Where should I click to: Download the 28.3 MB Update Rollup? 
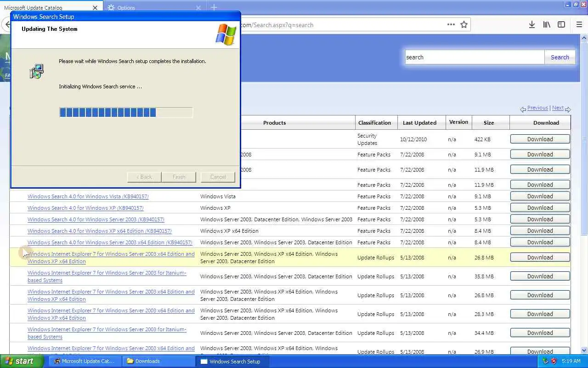(540, 314)
